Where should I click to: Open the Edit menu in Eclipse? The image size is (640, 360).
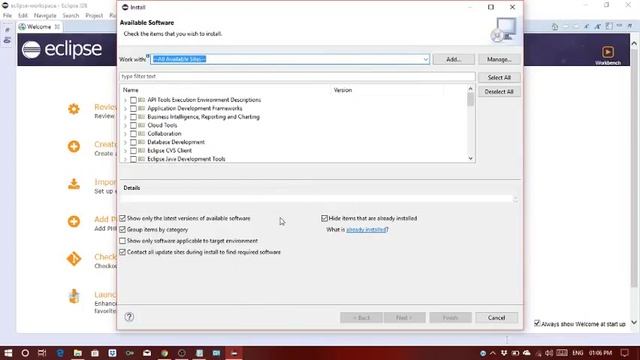[23, 16]
